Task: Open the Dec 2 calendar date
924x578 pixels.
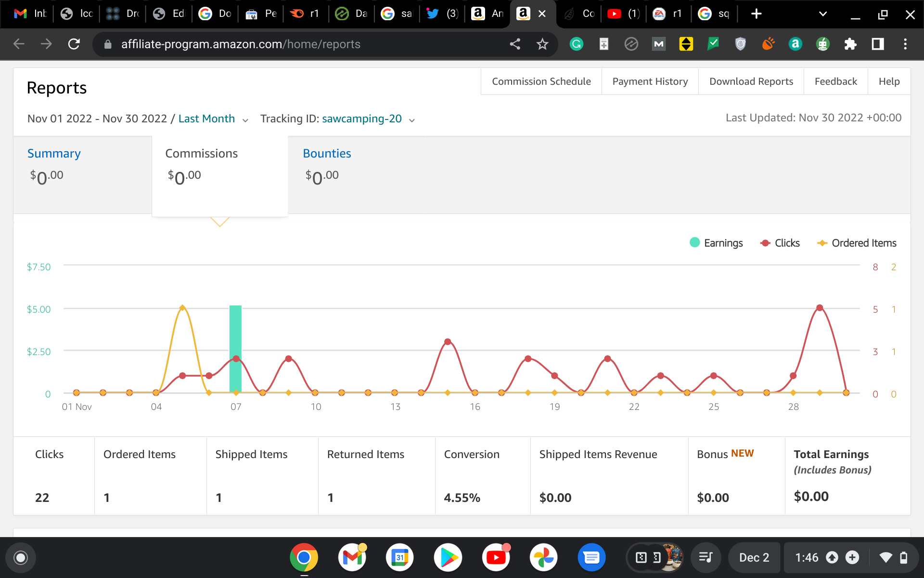Action: [x=754, y=558]
